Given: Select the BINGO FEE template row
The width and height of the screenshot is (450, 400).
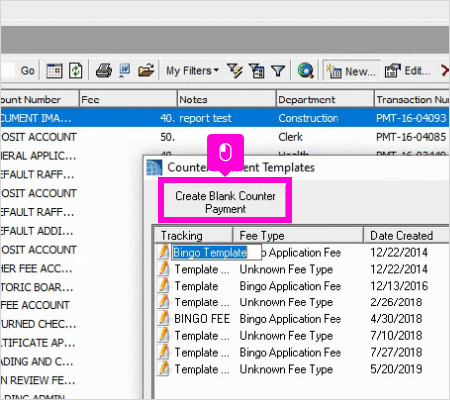Looking at the screenshot, I should coord(302,319).
